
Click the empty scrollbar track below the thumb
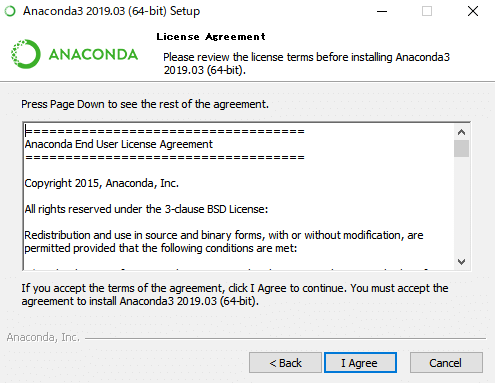point(461,205)
